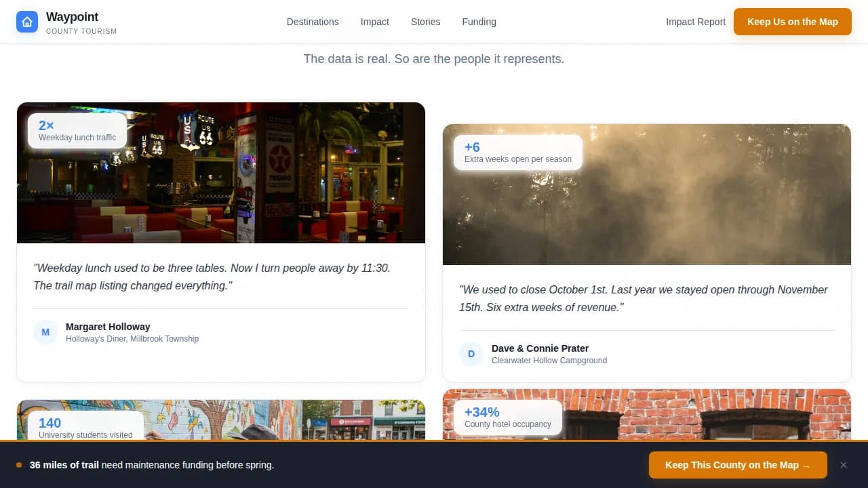Click the Praters' D avatar
This screenshot has width=868, height=488.
click(471, 354)
